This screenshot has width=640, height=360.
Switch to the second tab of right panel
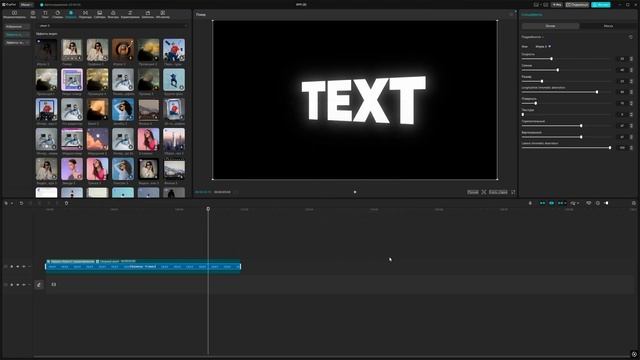[608, 26]
